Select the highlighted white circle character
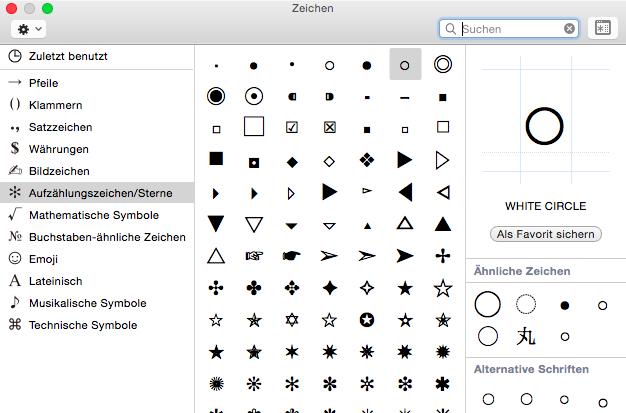This screenshot has height=413, width=626. 405,65
